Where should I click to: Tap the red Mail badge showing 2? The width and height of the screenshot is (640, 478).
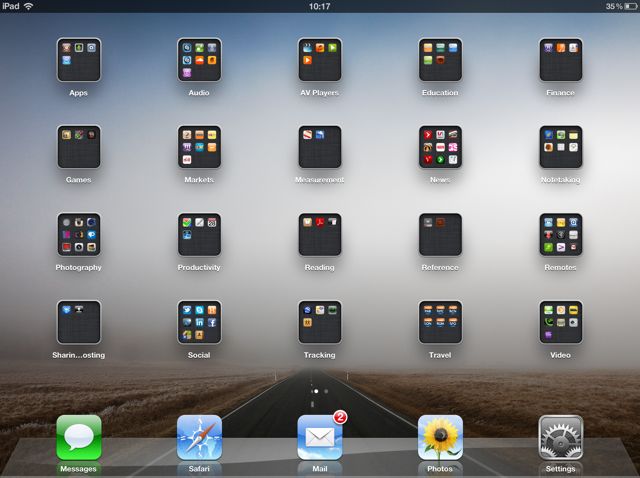coord(340,417)
